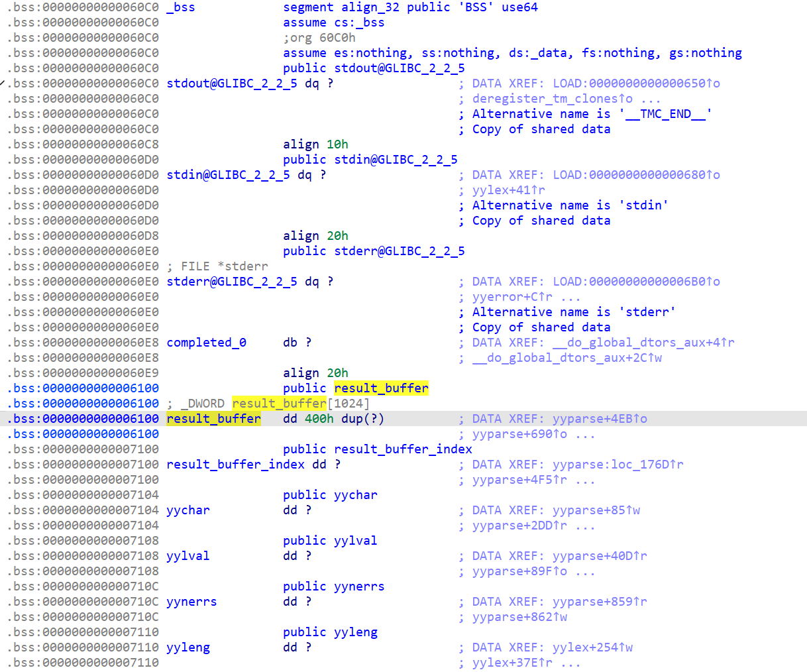Viewport: 807px width, 672px height.
Task: Select the completed_0 variable name
Action: click(206, 343)
